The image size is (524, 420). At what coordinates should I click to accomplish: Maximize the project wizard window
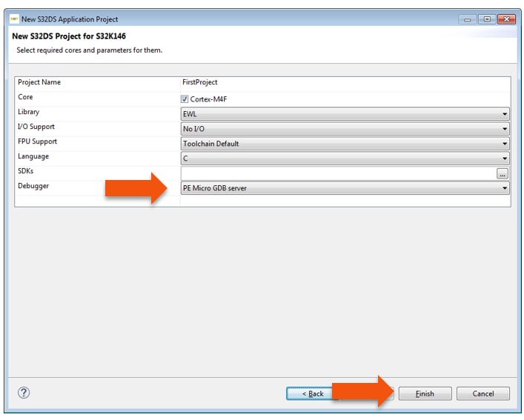pyautogui.click(x=487, y=19)
